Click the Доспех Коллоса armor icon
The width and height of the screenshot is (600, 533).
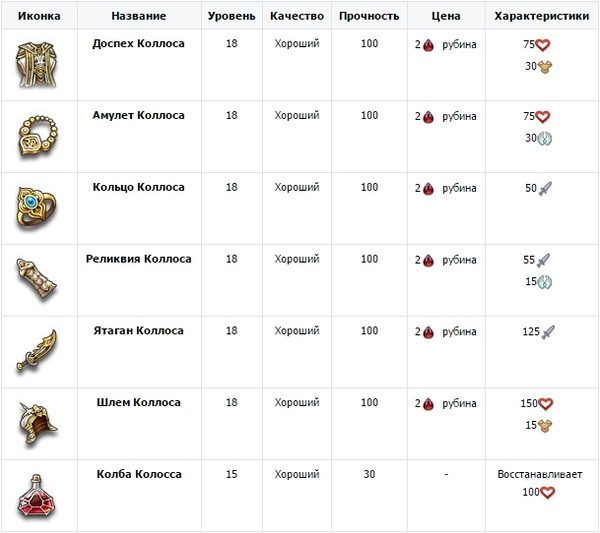click(x=37, y=65)
